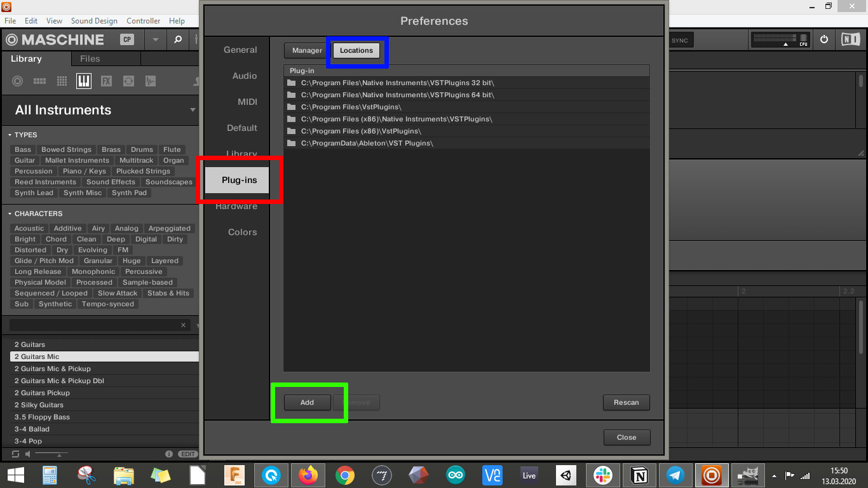Click folder icon of Ableton VST Plugins row

[292, 143]
